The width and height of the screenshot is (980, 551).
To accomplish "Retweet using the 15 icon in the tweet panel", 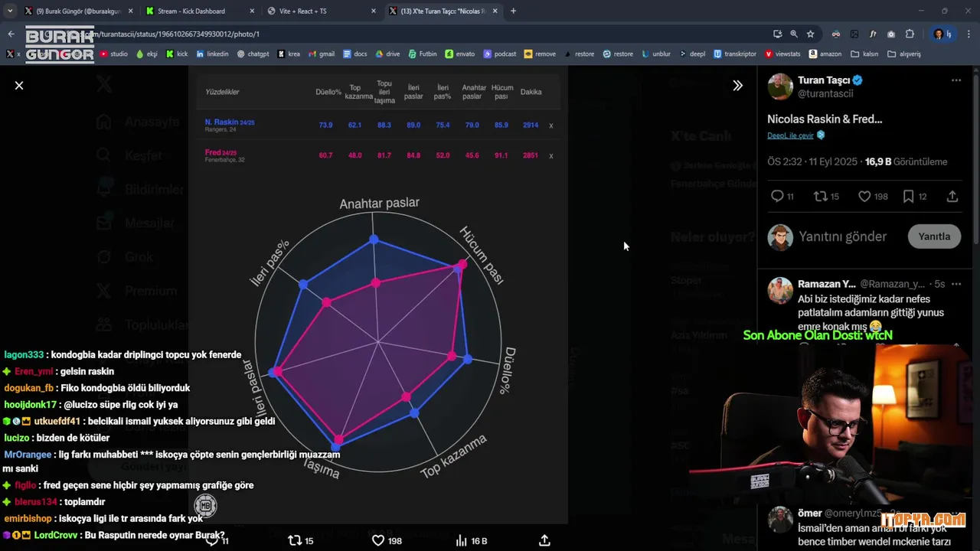I will pos(826,197).
